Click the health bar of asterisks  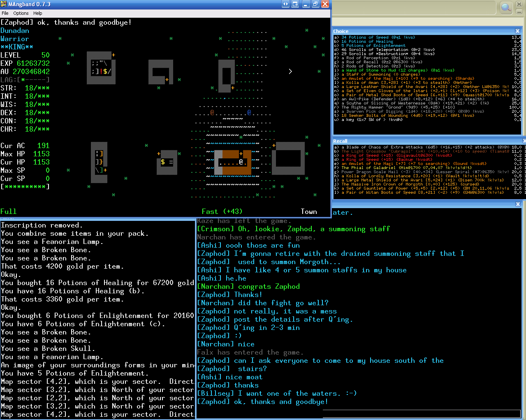click(x=25, y=187)
